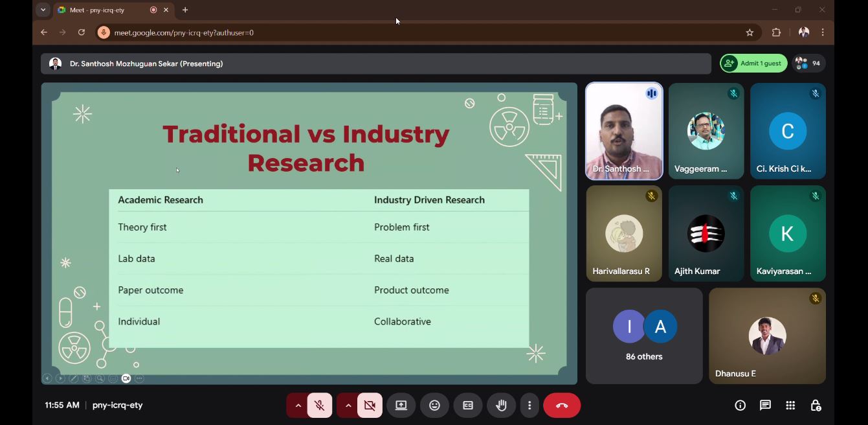Turn on the camera
Screen dimensions: 868x425
click(x=370, y=406)
